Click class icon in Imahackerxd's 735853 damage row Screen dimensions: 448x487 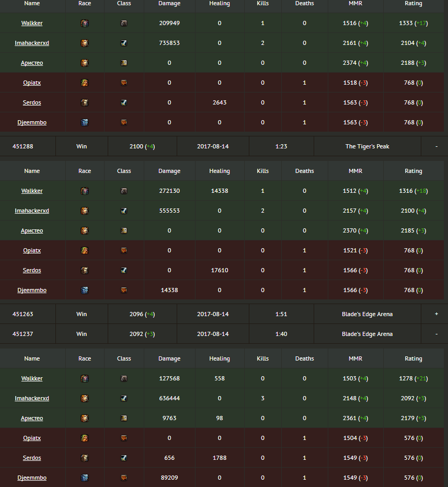click(x=124, y=43)
